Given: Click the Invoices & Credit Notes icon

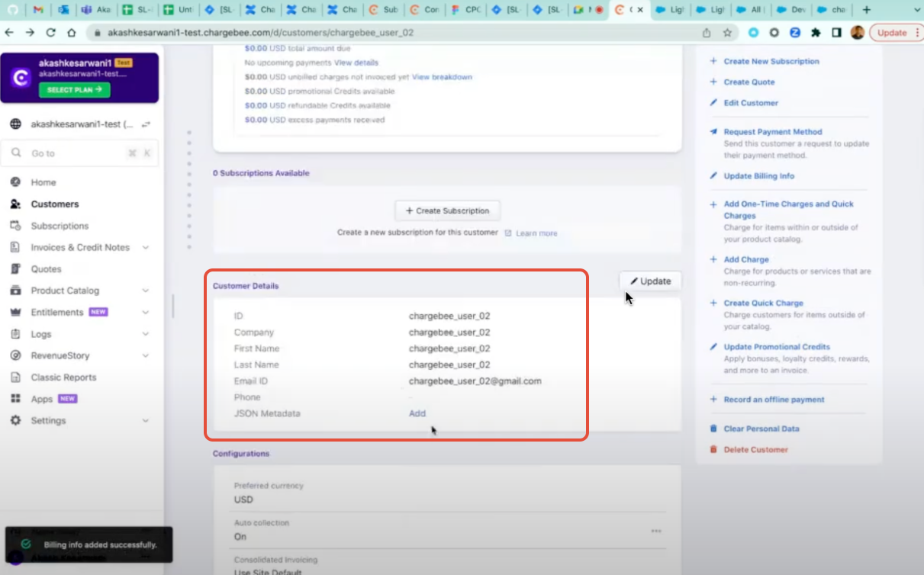Looking at the screenshot, I should [x=15, y=247].
